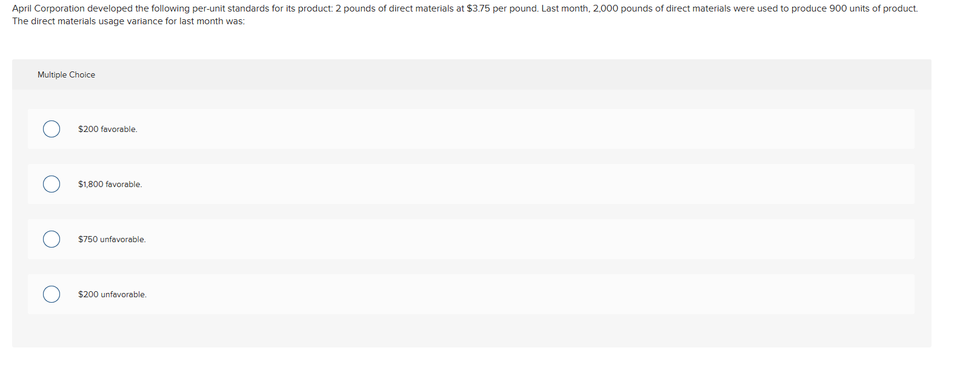Screen dimensions: 980x385
Task: Click the $200 favorable answer text
Action: coord(107,129)
